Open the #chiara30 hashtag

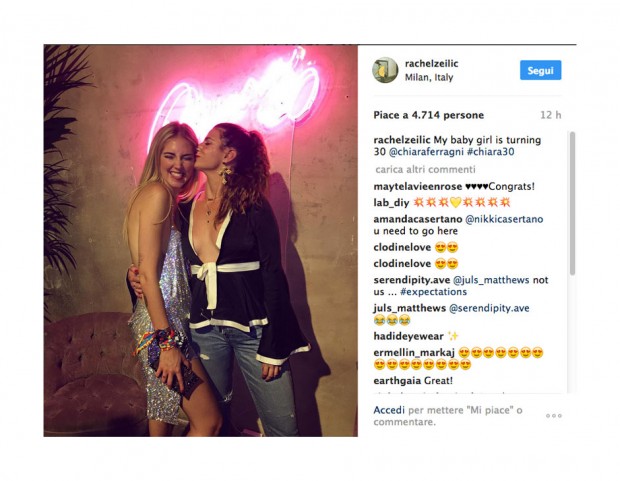[x=491, y=151]
